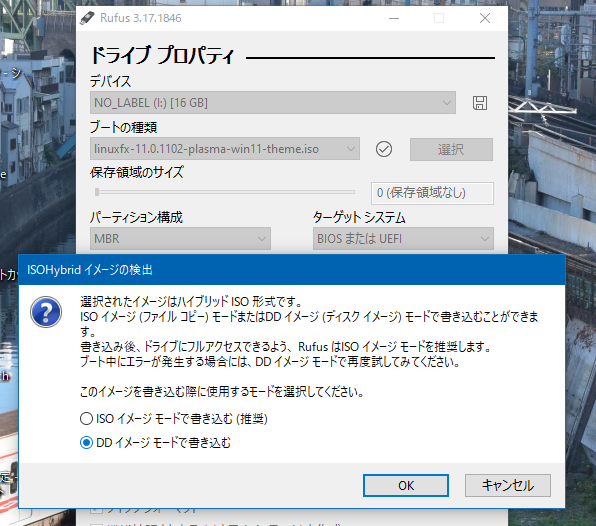Minimize the Rufus window
This screenshot has height=526, width=596.
coord(394,18)
